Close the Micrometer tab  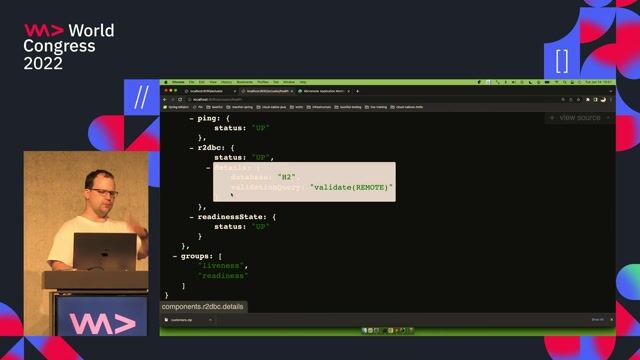349,91
